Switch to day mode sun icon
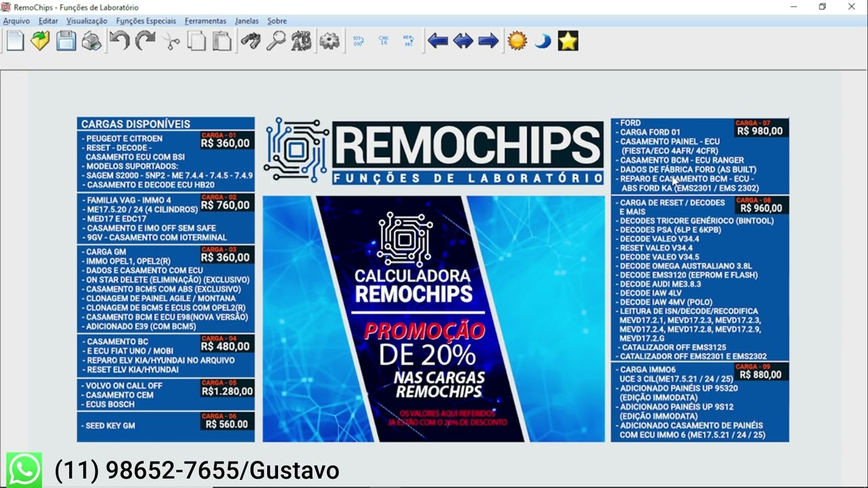 [517, 41]
